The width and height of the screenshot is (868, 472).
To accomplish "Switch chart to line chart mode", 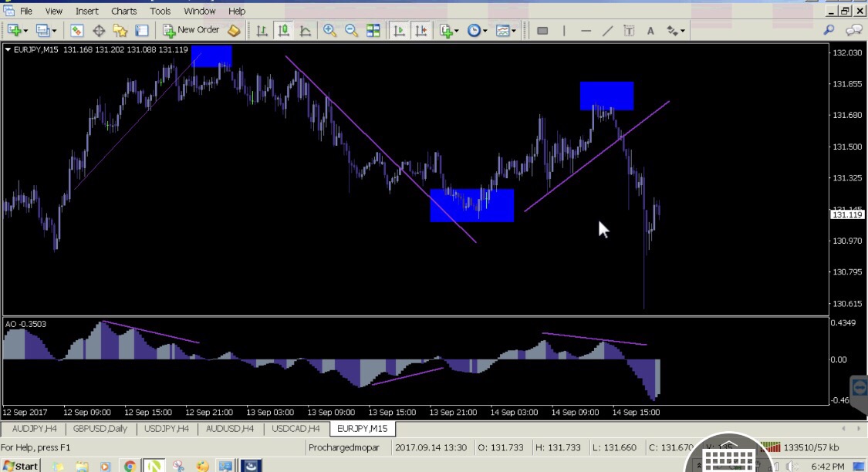I will tap(305, 30).
